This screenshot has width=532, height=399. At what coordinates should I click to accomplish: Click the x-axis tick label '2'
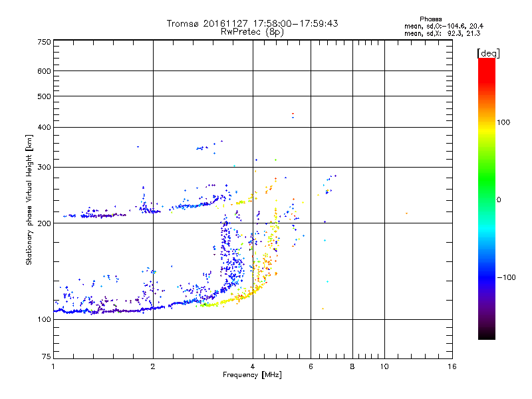[153, 366]
